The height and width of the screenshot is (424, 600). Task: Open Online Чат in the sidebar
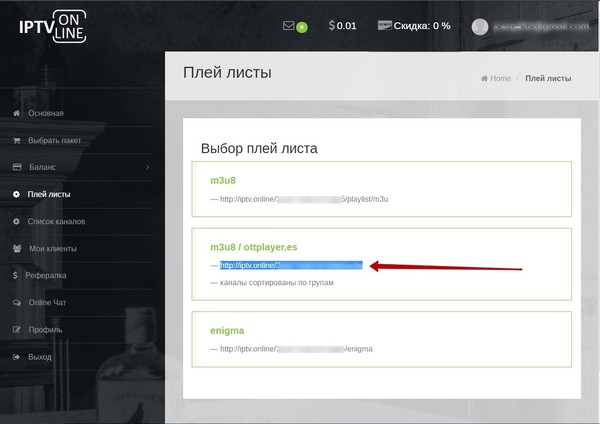click(47, 303)
